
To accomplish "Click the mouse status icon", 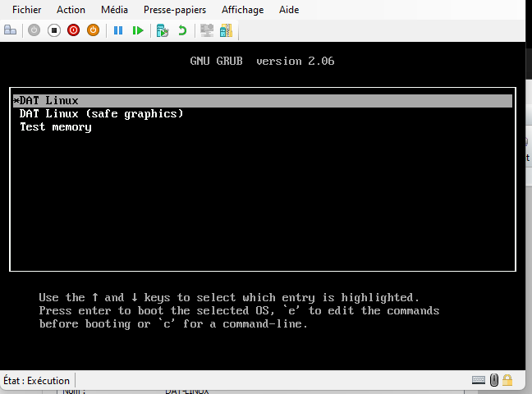I will tap(494, 380).
